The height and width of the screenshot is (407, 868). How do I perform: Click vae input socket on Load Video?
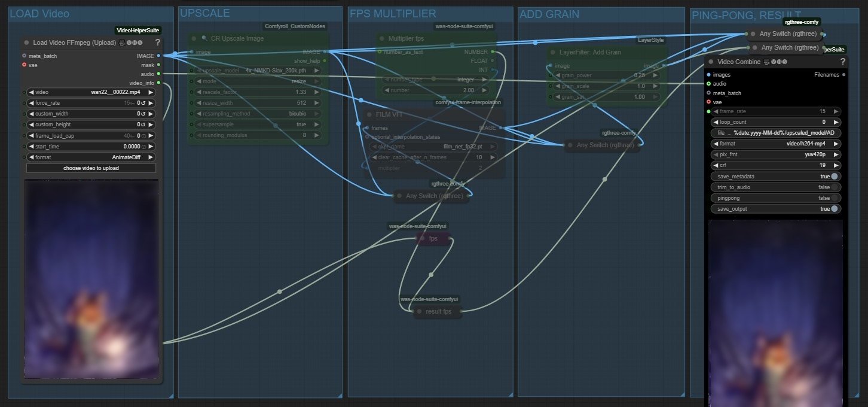click(x=24, y=65)
